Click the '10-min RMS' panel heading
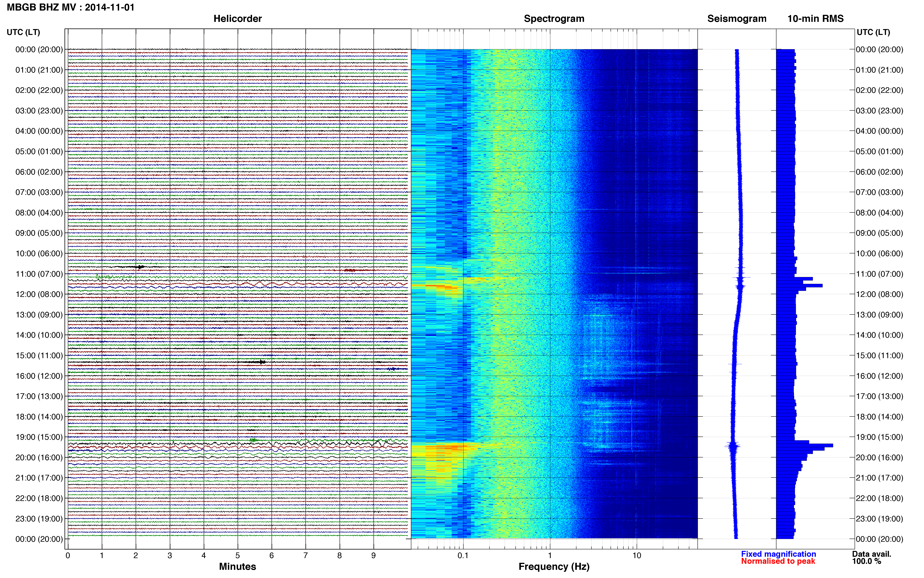Screen dimensions: 924x578 [816, 19]
